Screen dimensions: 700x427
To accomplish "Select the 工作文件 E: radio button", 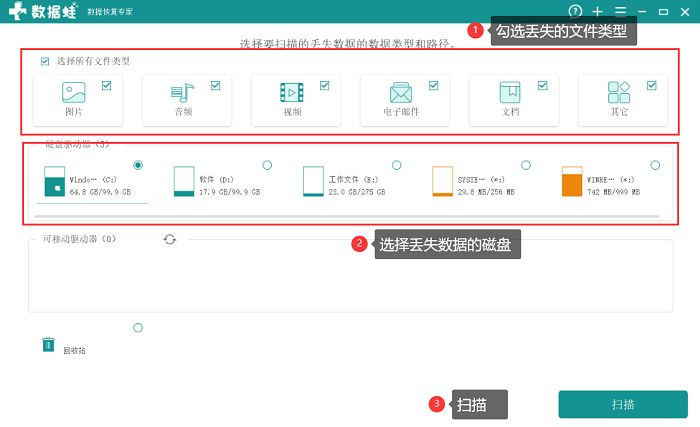I will pos(396,165).
